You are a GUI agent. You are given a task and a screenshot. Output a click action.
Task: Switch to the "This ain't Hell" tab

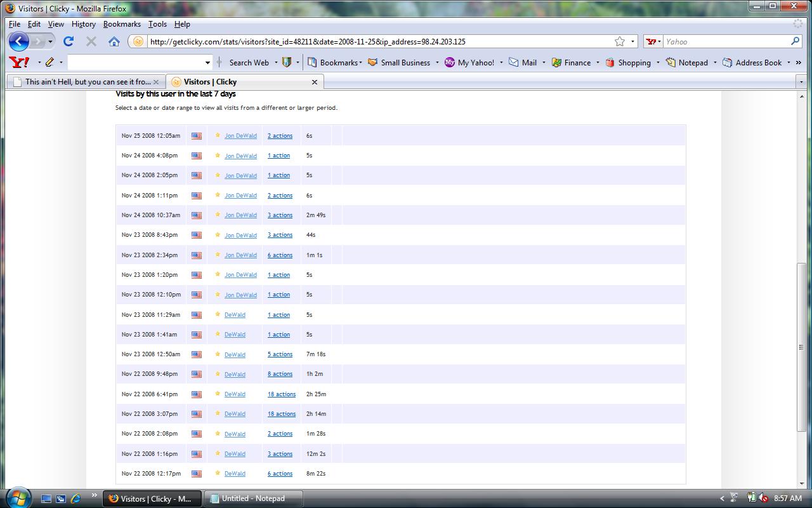tap(88, 82)
